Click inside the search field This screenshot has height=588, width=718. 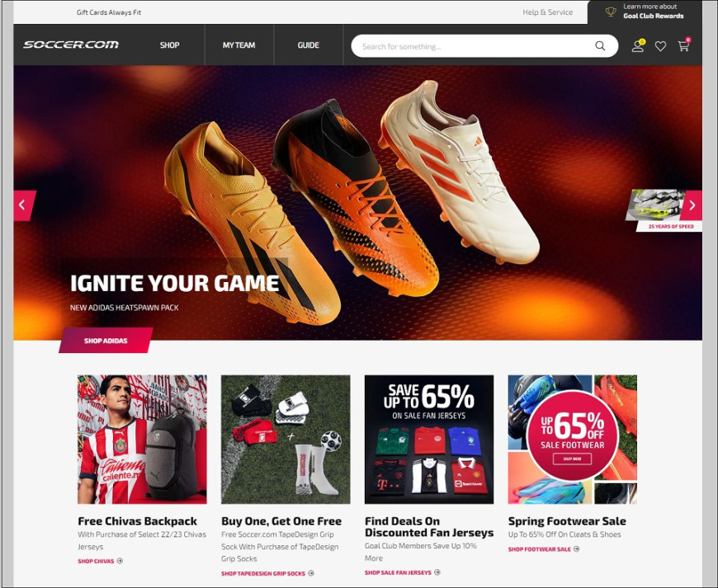(484, 46)
